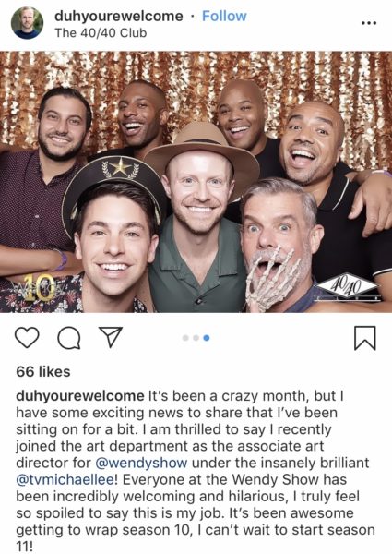Click duhyourewelcome username in caption
392x554 pixels.
(x=80, y=395)
